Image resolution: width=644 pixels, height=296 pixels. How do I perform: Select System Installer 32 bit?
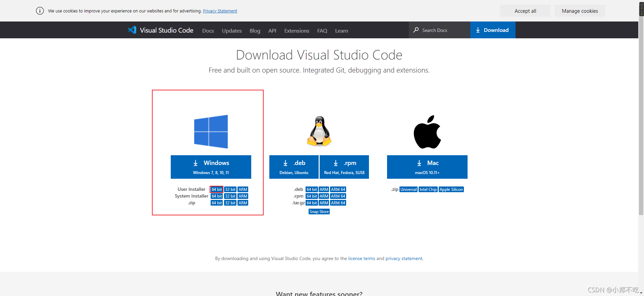click(x=230, y=196)
